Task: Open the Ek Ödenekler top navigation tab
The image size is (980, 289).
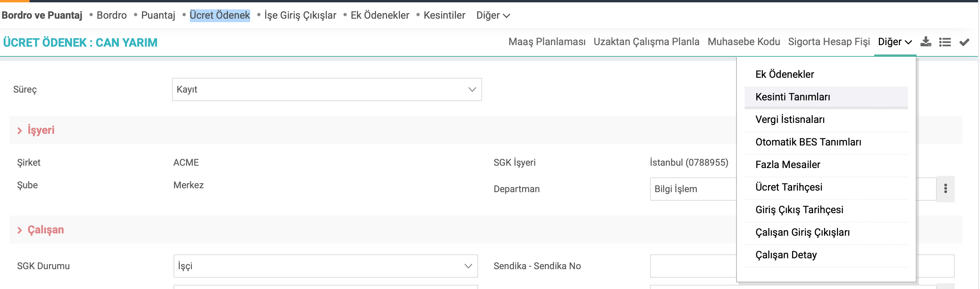Action: (x=380, y=15)
